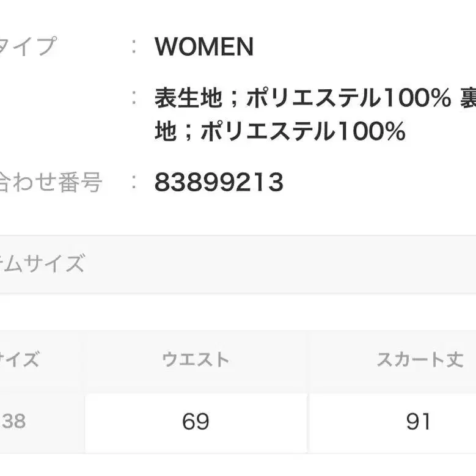Click the skirt length value 91
Screen dimensions: 476x476
tap(419, 421)
